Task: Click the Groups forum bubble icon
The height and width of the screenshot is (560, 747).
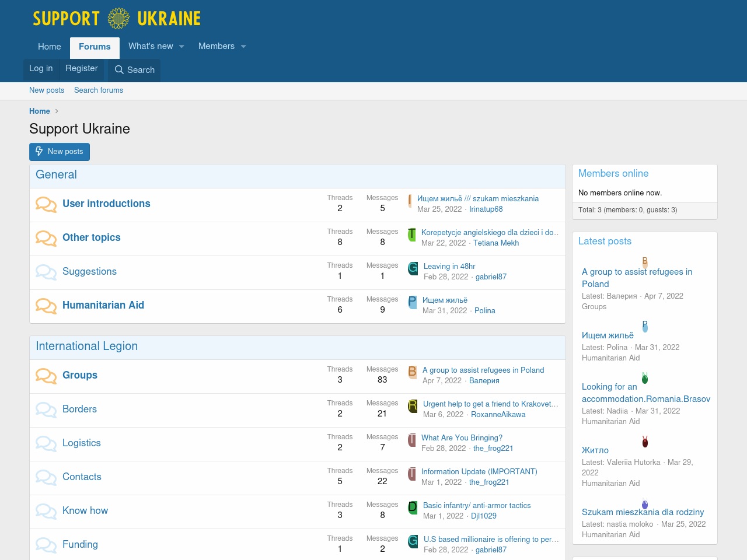Action: point(46,376)
